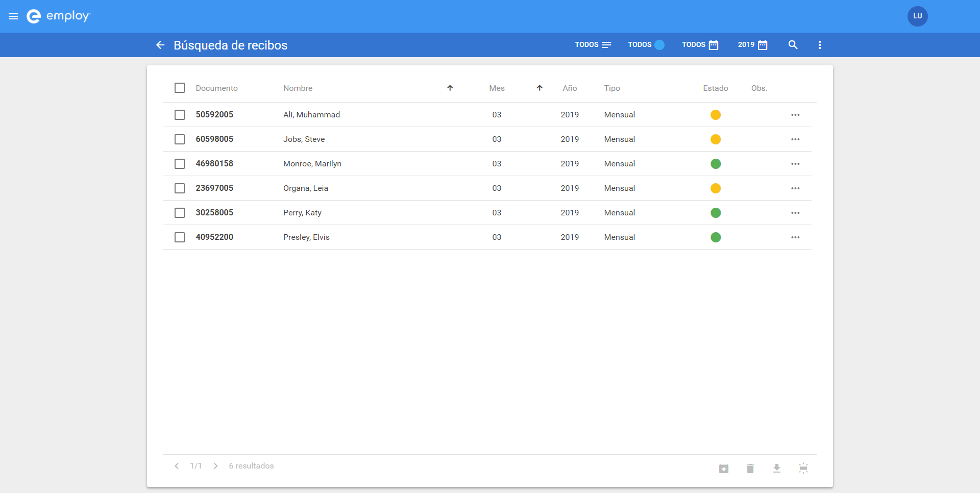Select the name Perry, Katy

click(x=302, y=213)
